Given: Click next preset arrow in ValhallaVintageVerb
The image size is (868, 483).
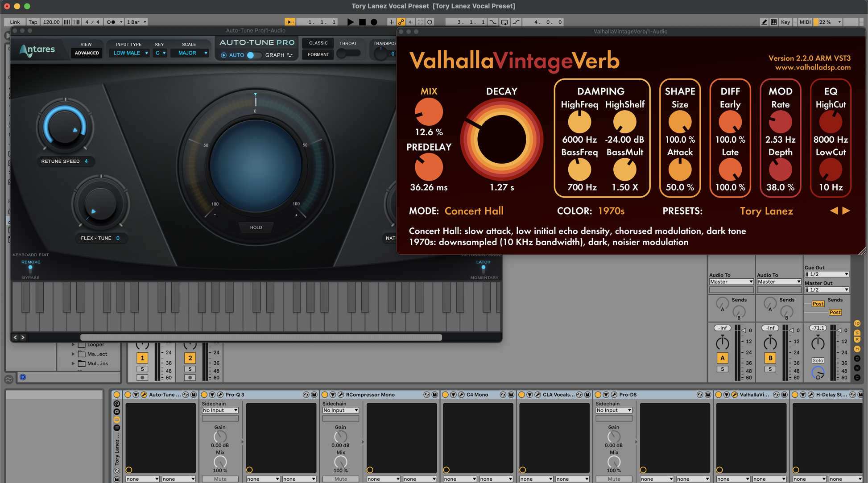Looking at the screenshot, I should click(x=846, y=211).
